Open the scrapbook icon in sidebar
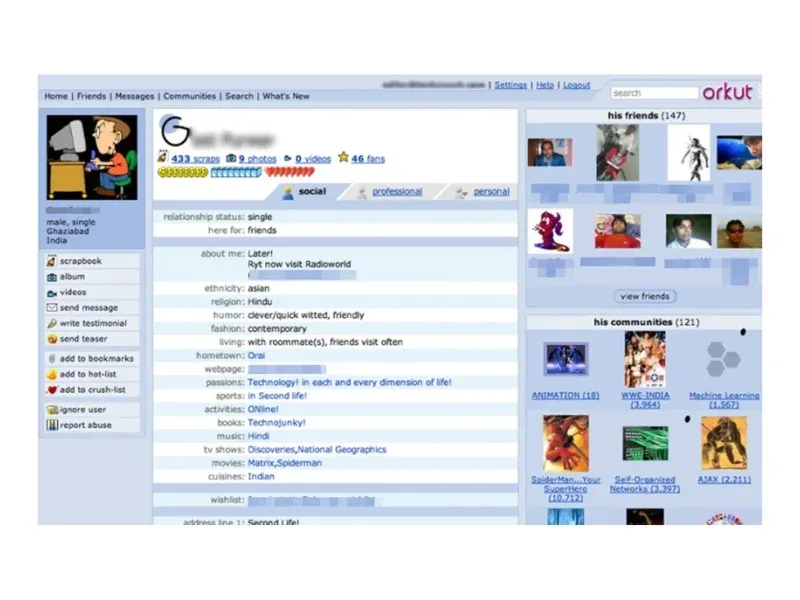800x600 pixels. 52,261
